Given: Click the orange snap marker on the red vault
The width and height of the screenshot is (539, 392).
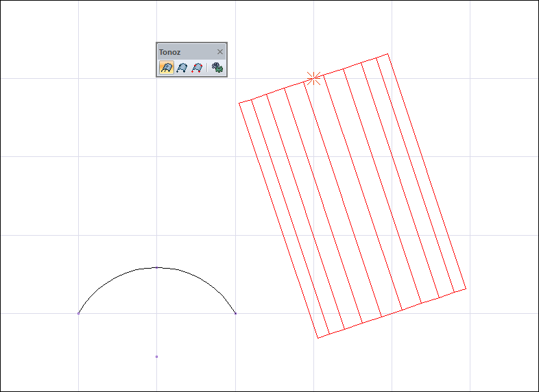Looking at the screenshot, I should click(x=313, y=79).
